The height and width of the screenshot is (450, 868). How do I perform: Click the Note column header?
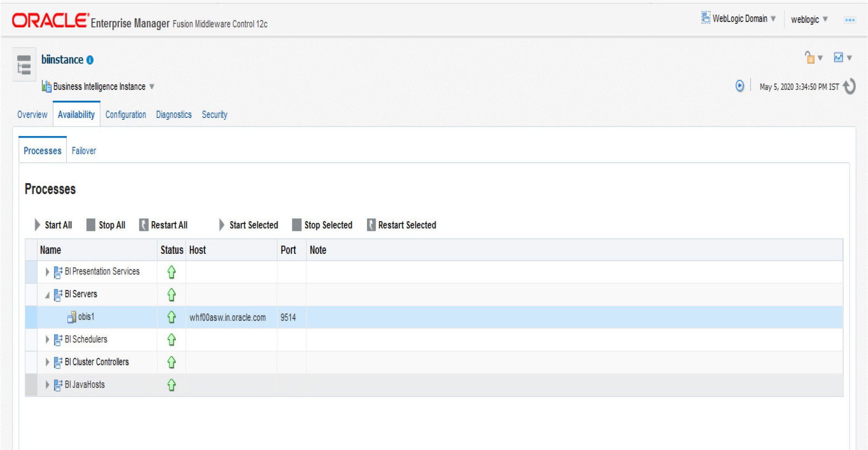coord(574,250)
